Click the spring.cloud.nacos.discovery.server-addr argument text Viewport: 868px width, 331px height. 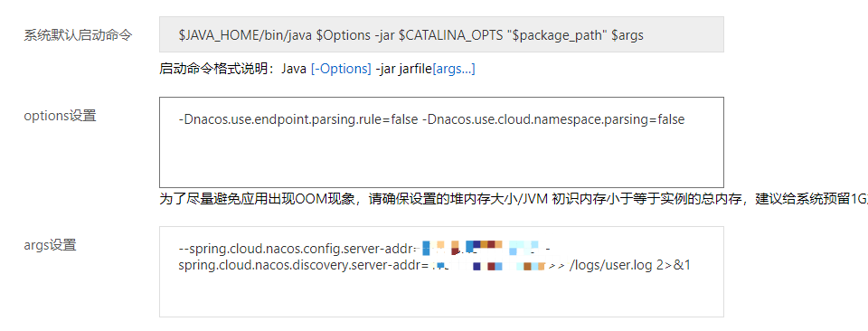coord(304,266)
